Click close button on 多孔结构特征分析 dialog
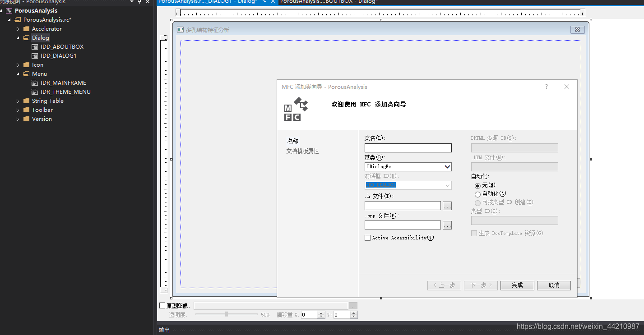The width and height of the screenshot is (644, 335). 577,30
